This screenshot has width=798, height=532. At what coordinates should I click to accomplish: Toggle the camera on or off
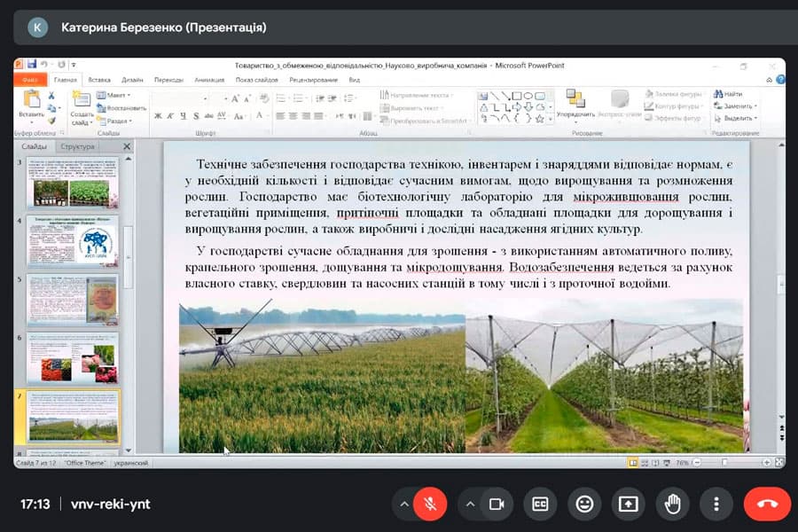coord(497,504)
